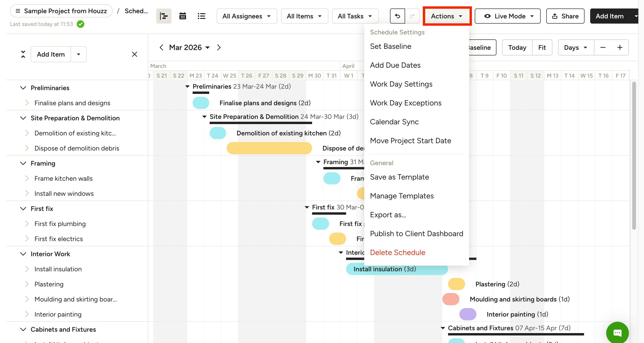Open the Days timescale dropdown
This screenshot has height=343, width=644.
[576, 47]
